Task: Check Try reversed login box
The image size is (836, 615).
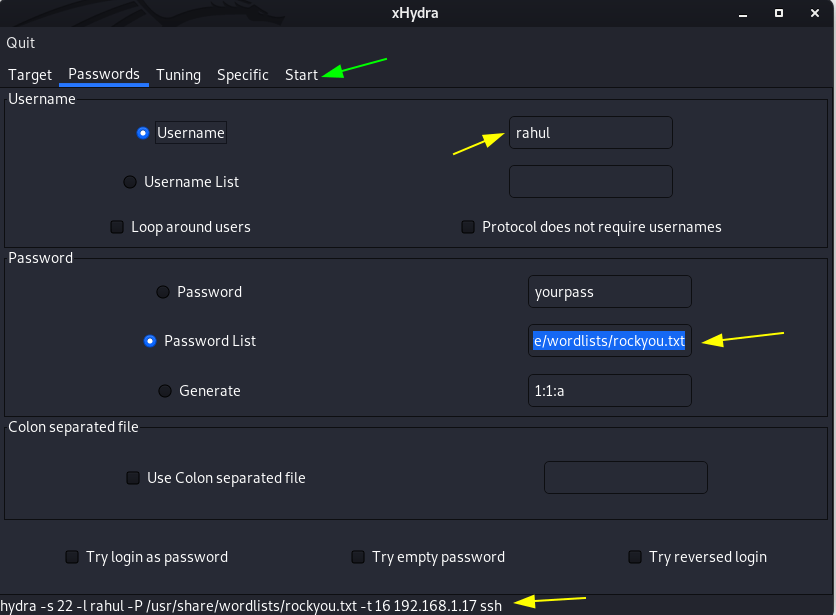Action: [x=634, y=557]
